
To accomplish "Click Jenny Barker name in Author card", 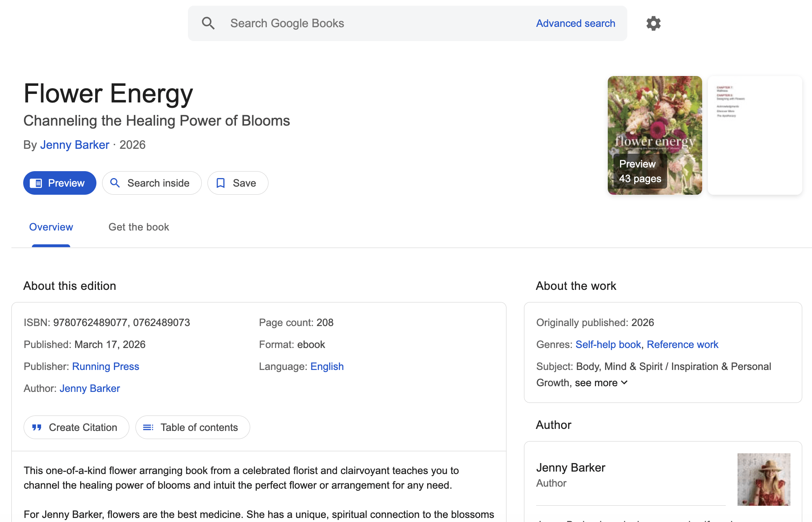I will pyautogui.click(x=570, y=468).
